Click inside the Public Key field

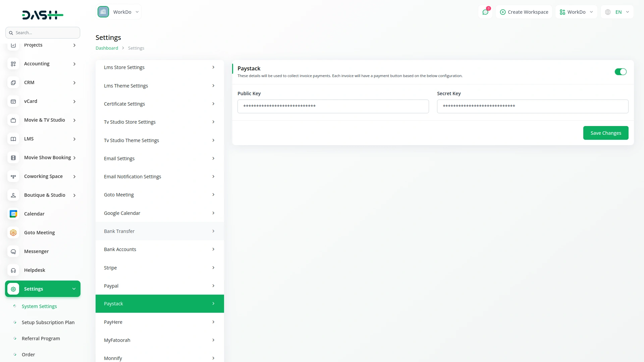point(333,106)
